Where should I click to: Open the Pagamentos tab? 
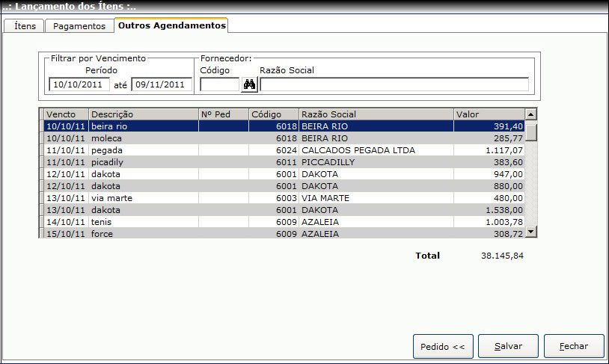pyautogui.click(x=79, y=26)
